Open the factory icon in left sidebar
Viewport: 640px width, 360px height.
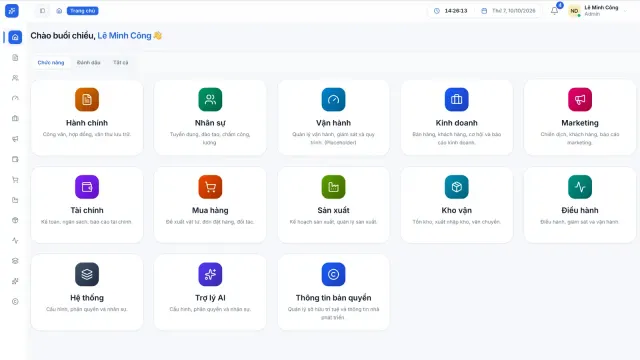[15, 200]
